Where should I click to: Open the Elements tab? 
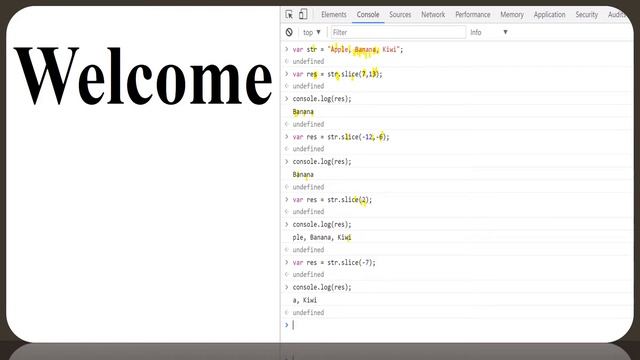[x=333, y=15]
